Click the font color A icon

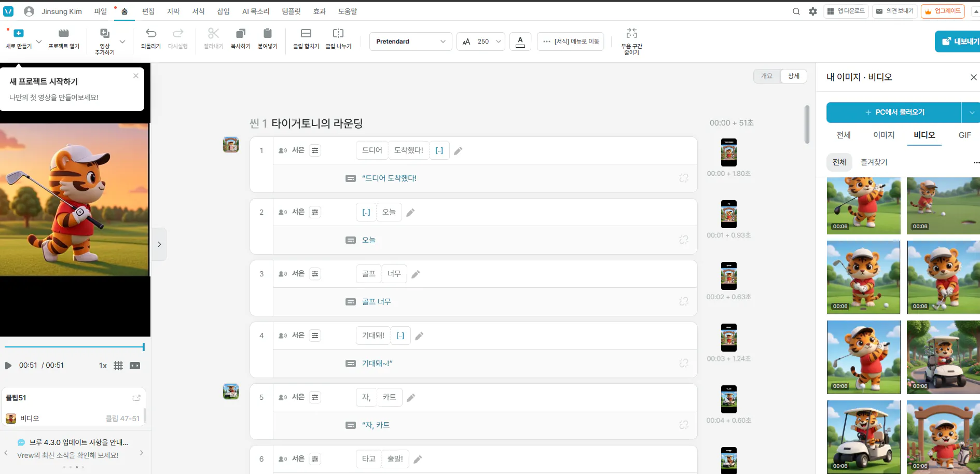click(520, 41)
